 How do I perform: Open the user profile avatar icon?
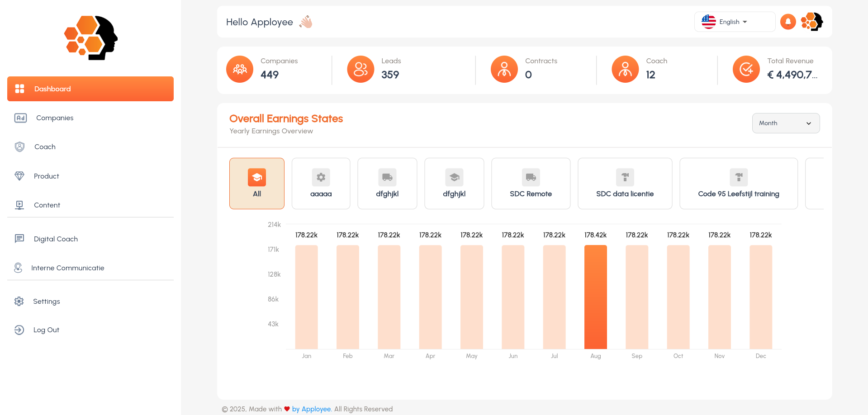tap(812, 22)
